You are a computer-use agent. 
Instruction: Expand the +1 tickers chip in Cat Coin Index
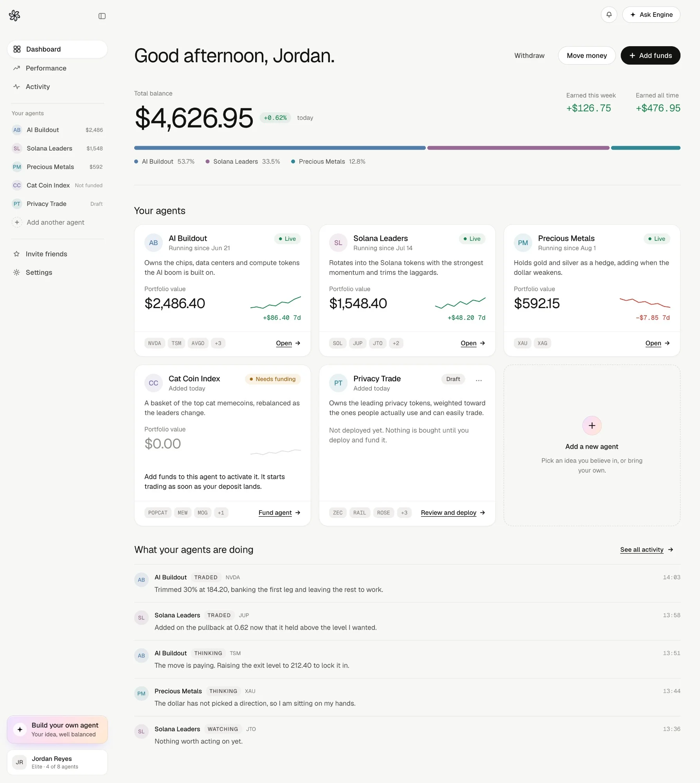[221, 513]
